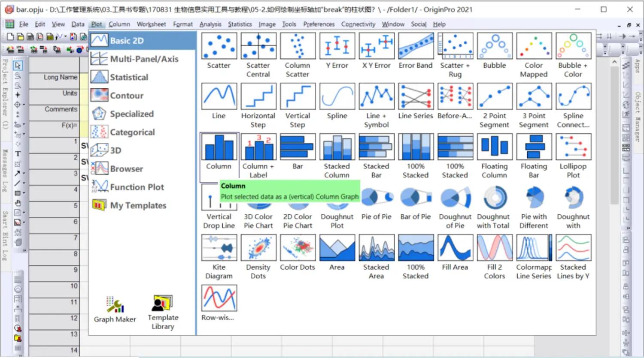Select 3 Point Segment plot
The height and width of the screenshot is (358, 644).
[534, 96]
